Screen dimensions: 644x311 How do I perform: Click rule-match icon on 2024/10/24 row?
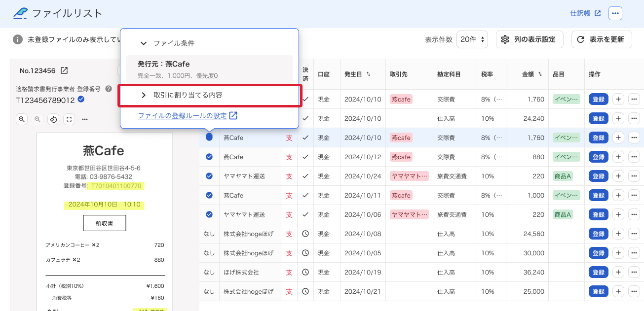(x=209, y=176)
